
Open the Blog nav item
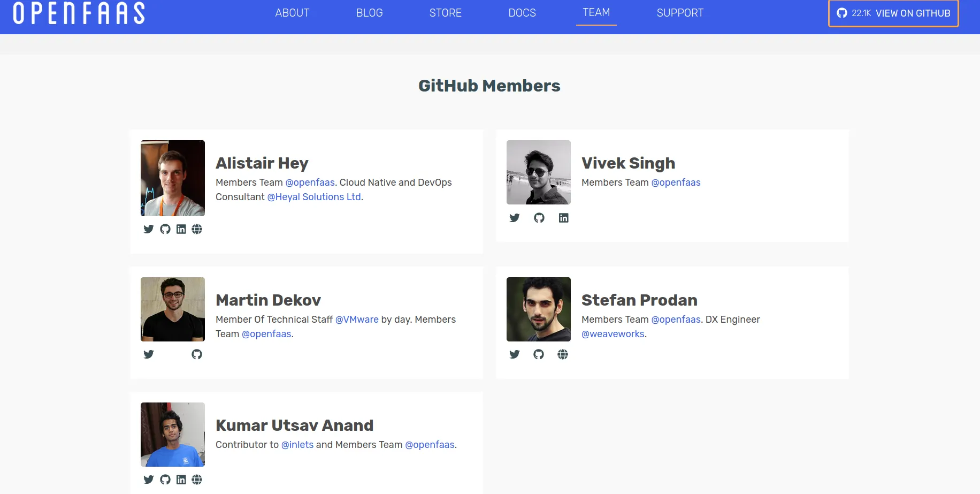click(370, 13)
